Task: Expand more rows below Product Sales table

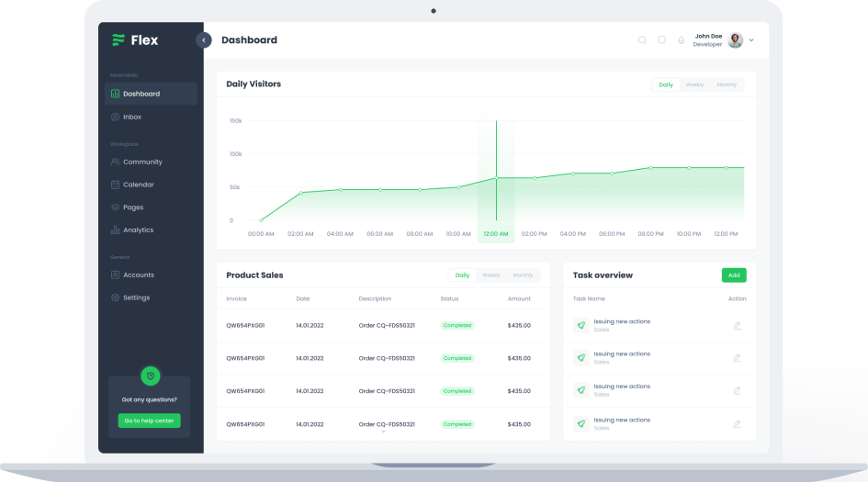Action: coord(383,432)
